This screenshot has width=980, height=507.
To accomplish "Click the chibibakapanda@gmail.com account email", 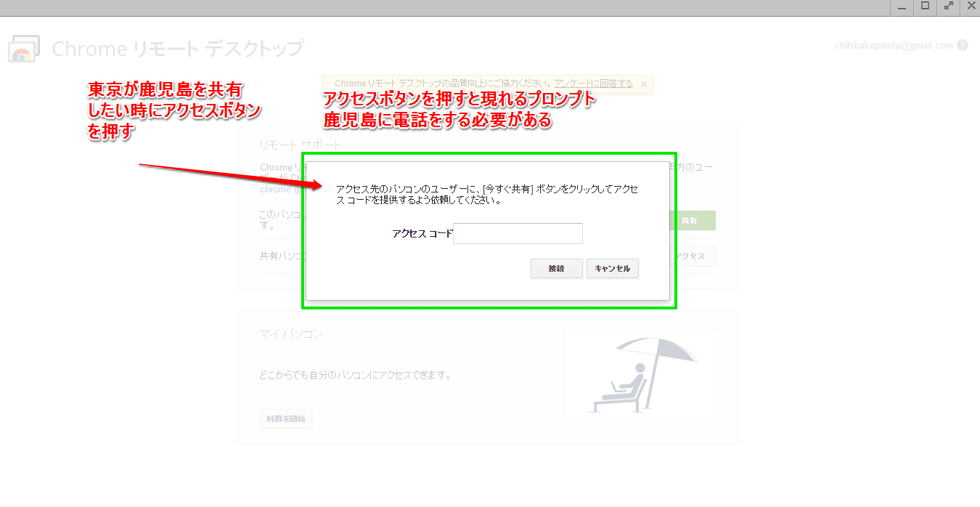I will (894, 45).
